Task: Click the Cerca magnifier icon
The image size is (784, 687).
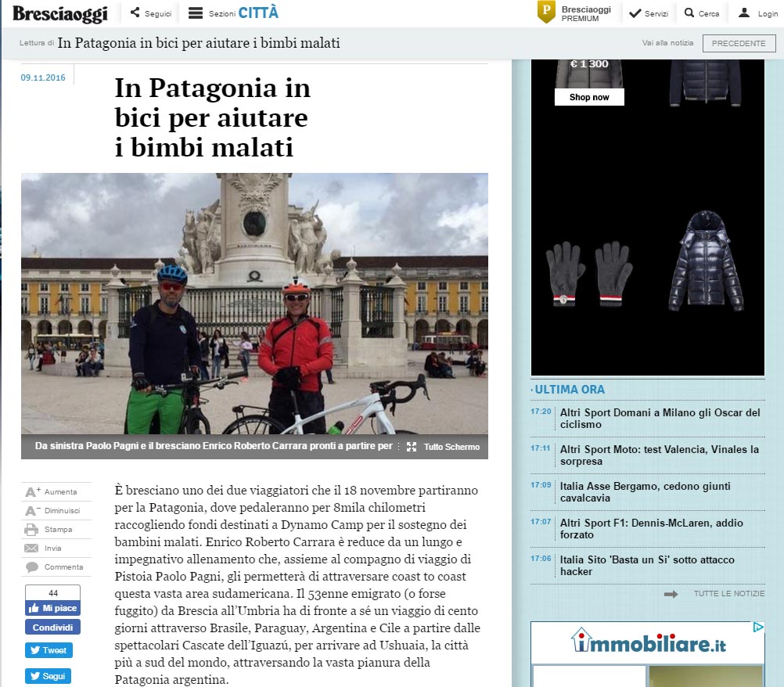Action: tap(689, 13)
